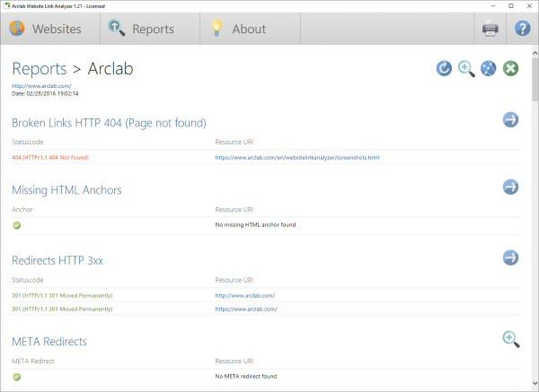Click Statuscode header under Broken Links
This screenshot has width=539, height=392.
click(27, 142)
